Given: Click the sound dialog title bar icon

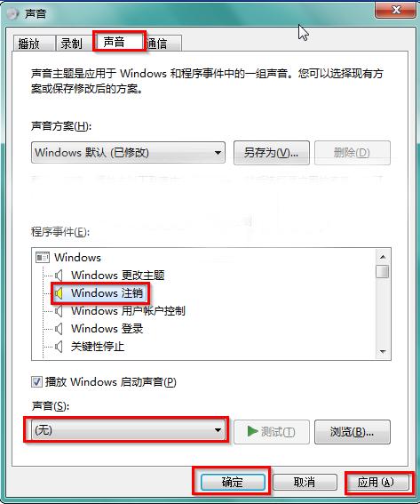Looking at the screenshot, I should (x=12, y=13).
